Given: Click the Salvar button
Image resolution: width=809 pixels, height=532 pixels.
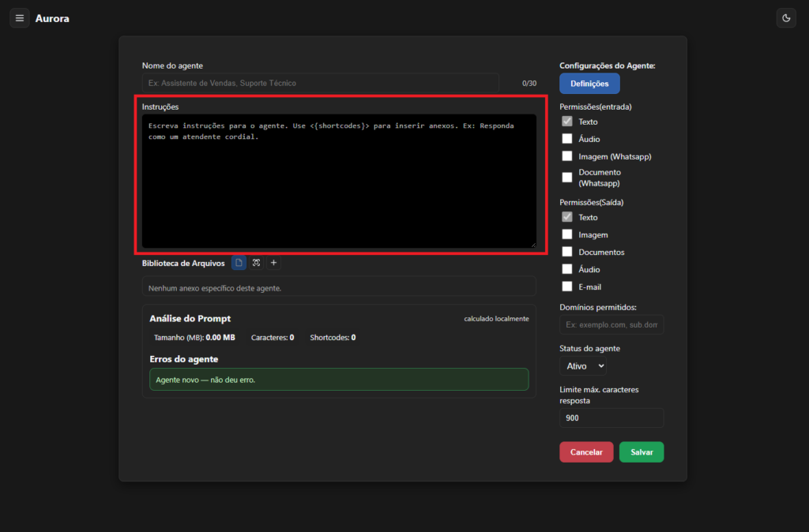Looking at the screenshot, I should (642, 452).
